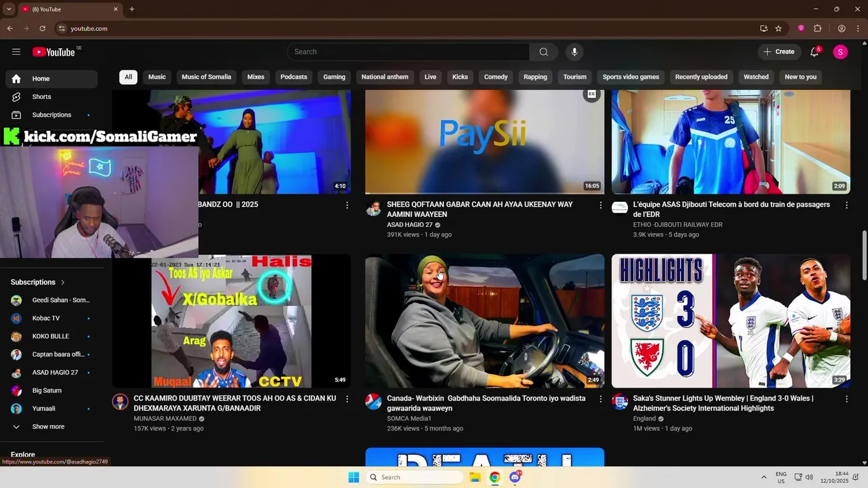Viewport: 868px width, 488px height.
Task: Open more options for Canada Warbixin video
Action: [x=600, y=399]
